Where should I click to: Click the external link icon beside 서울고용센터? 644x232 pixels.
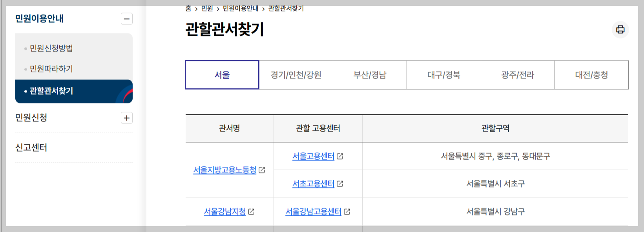point(339,156)
